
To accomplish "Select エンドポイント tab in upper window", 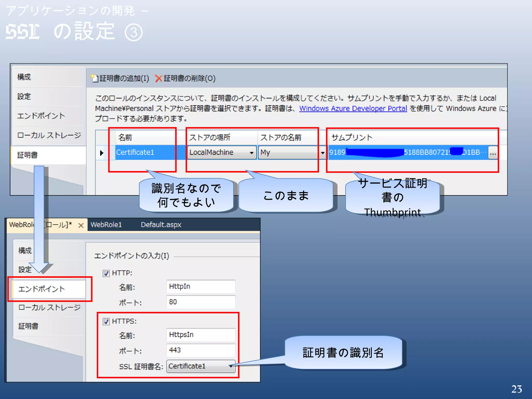I will [x=48, y=116].
